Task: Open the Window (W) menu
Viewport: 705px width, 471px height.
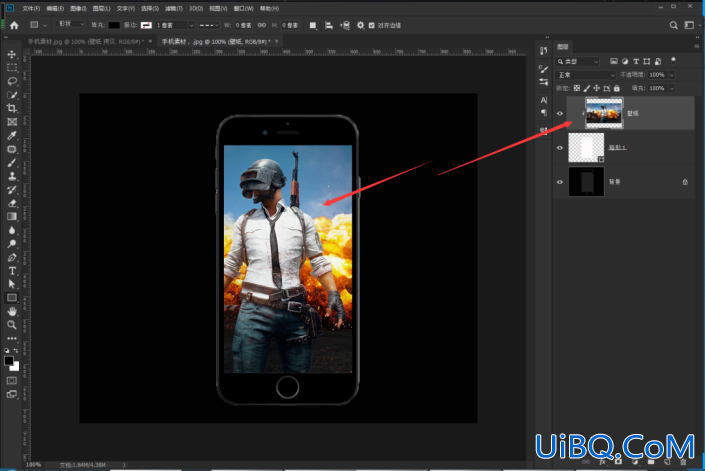Action: tap(243, 9)
